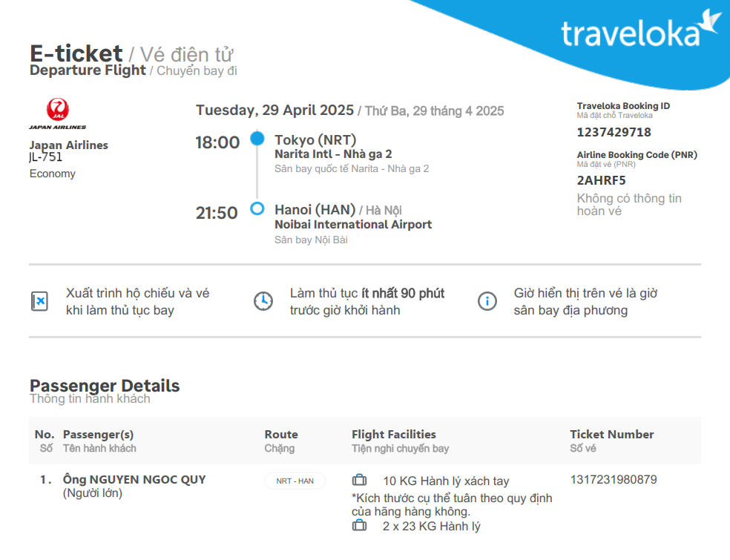Viewport: 730px width, 560px height.
Task: Click the PNR code 2AHRF5
Action: click(x=601, y=180)
